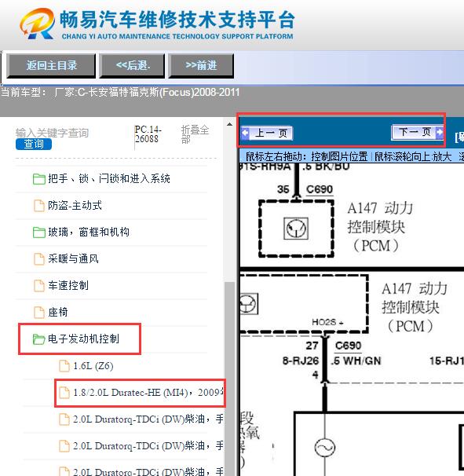Click the top A147 动力控制模块 label
Viewport: 464px width, 476px height.
380,227
